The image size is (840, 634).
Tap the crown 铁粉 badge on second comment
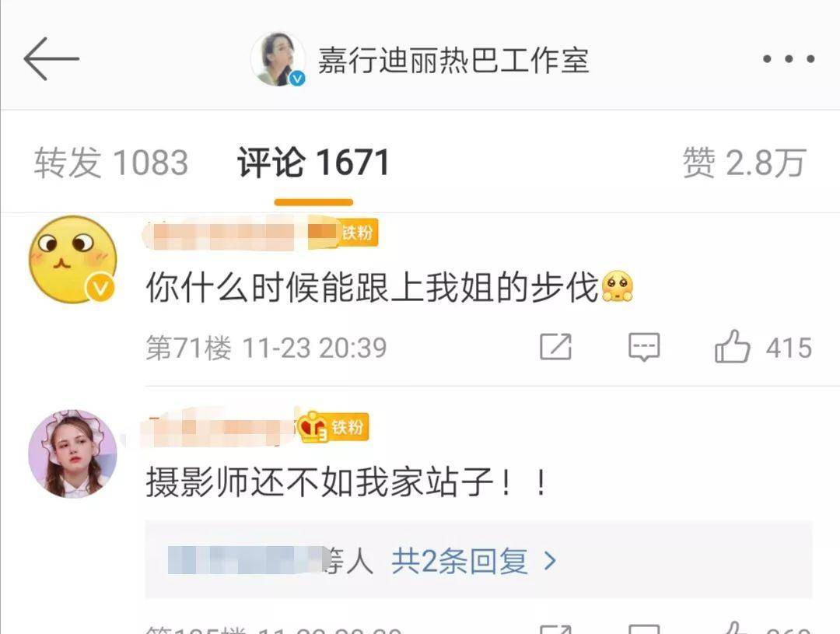point(333,427)
